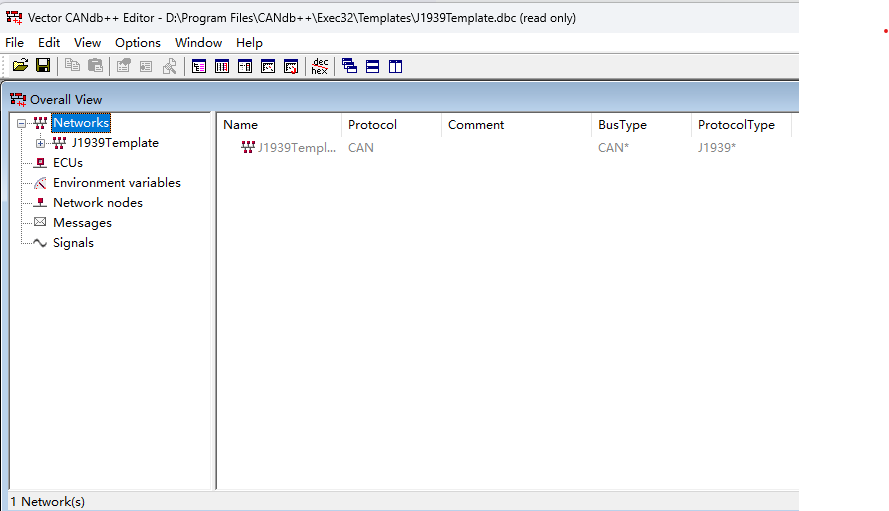The height and width of the screenshot is (511, 889).
Task: Select the J1939Template row in the list
Action: pos(296,148)
